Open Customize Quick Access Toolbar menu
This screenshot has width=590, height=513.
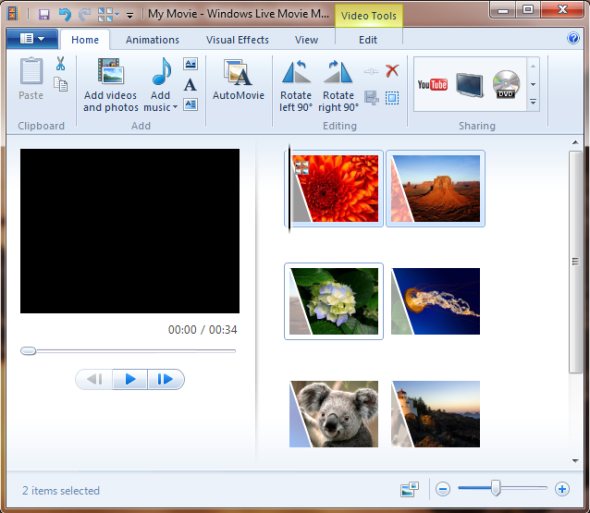tap(130, 15)
